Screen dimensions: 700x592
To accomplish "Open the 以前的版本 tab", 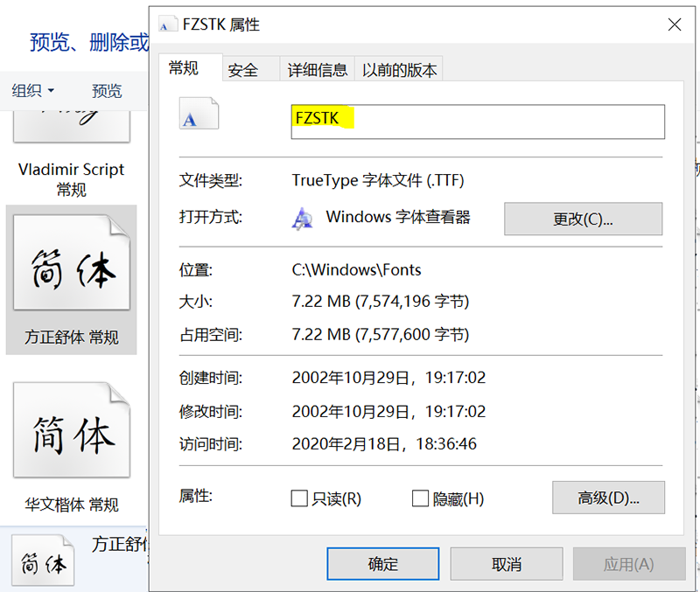I will (399, 70).
